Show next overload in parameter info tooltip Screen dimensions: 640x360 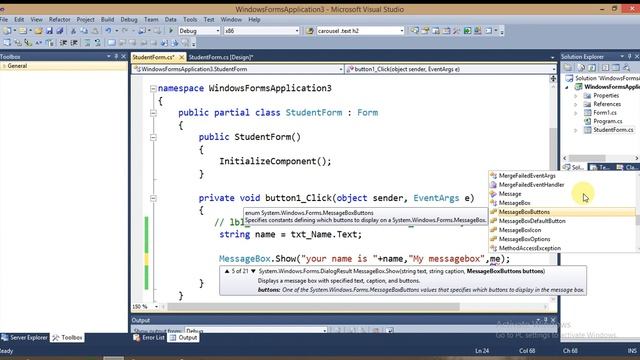[253, 271]
